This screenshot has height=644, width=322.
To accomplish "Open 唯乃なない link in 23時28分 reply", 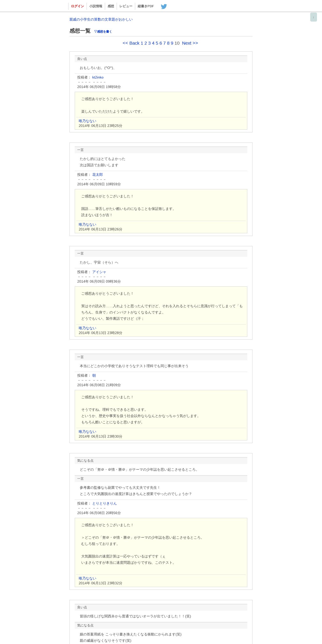I will (88, 328).
